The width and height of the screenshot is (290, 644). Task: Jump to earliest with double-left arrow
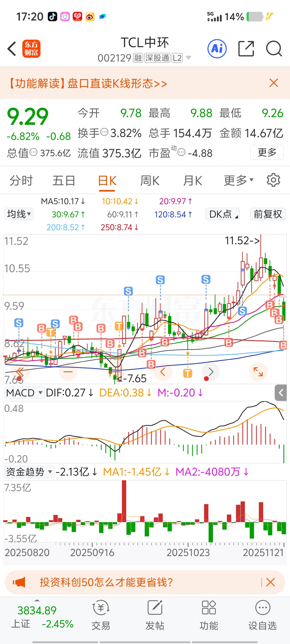point(20,372)
